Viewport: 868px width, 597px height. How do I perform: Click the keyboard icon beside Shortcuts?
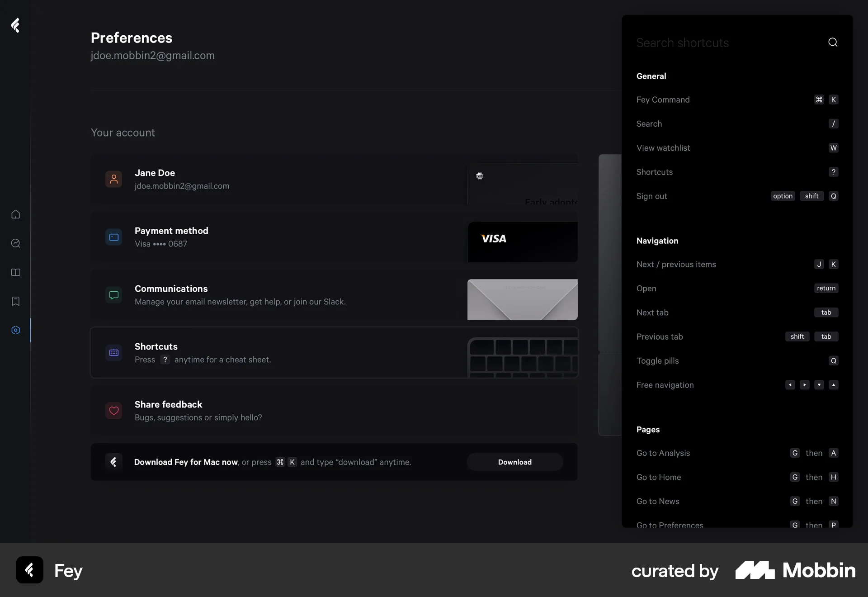pyautogui.click(x=113, y=353)
